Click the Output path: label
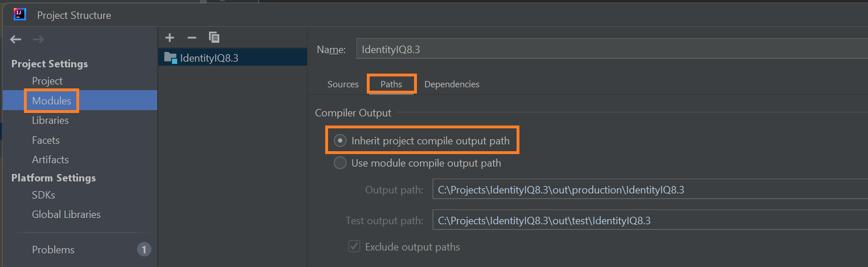The height and width of the screenshot is (267, 868). tap(394, 189)
